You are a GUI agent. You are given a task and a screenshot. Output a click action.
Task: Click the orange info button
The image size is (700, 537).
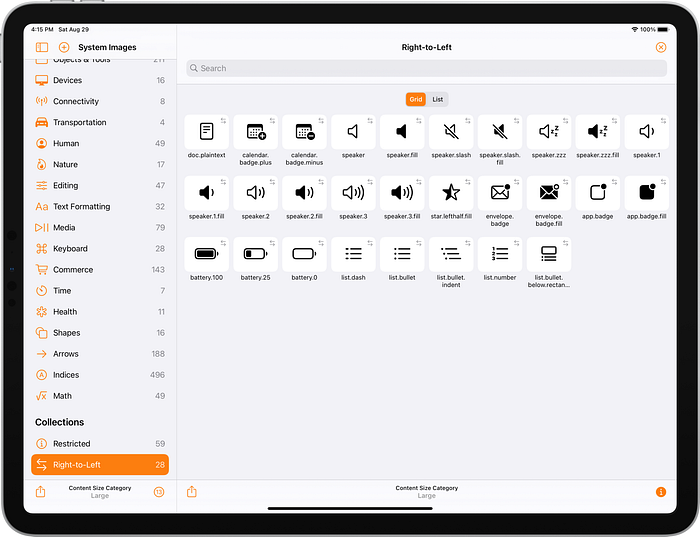point(661,492)
